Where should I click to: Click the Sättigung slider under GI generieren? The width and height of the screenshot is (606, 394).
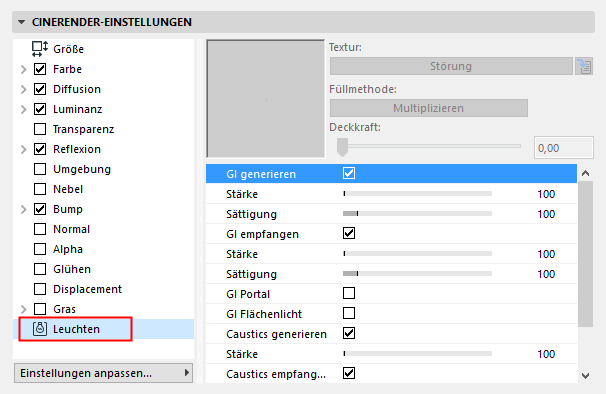pos(417,213)
